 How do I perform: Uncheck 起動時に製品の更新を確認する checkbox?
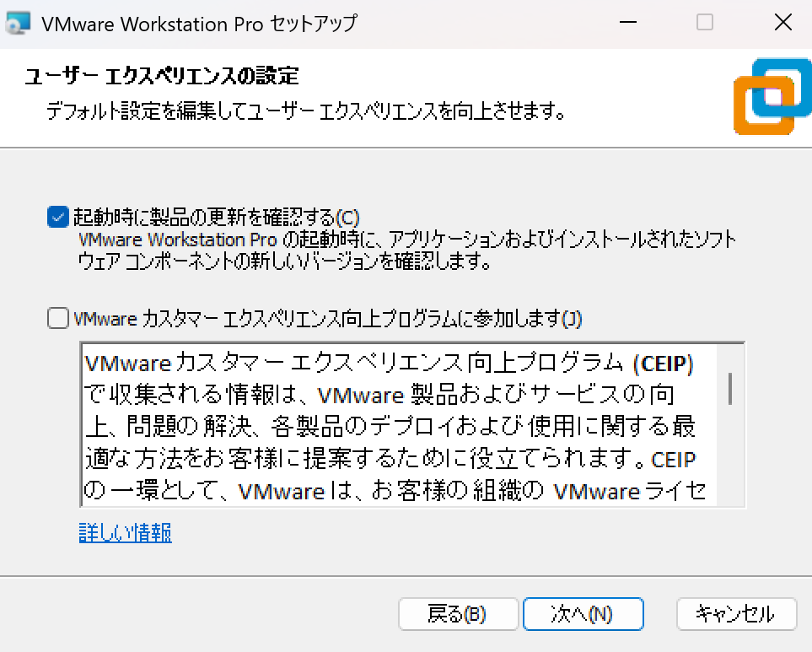point(57,217)
